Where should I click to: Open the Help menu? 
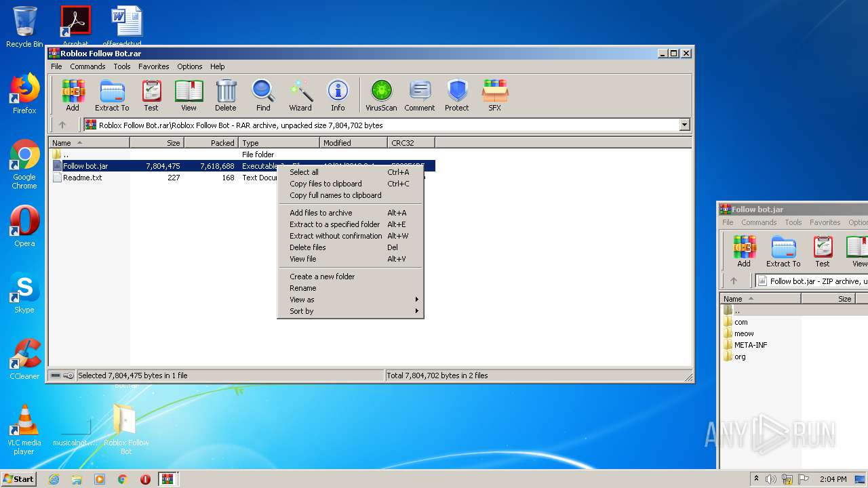tap(217, 66)
